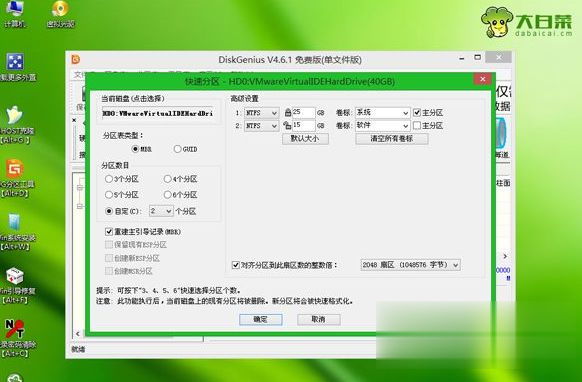Image resolution: width=582 pixels, height=382 pixels.
Task: Open the virtual CD drive desktop icon
Action: [61, 14]
